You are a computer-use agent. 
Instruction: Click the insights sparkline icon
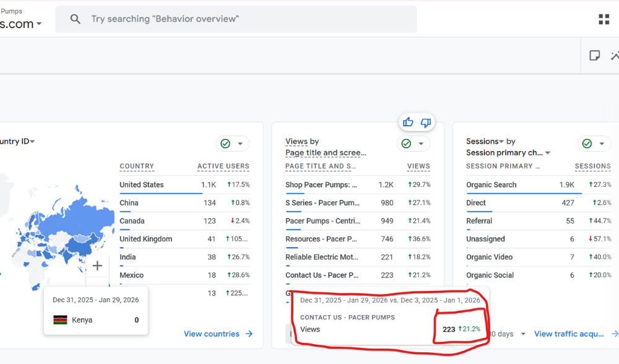click(x=617, y=55)
